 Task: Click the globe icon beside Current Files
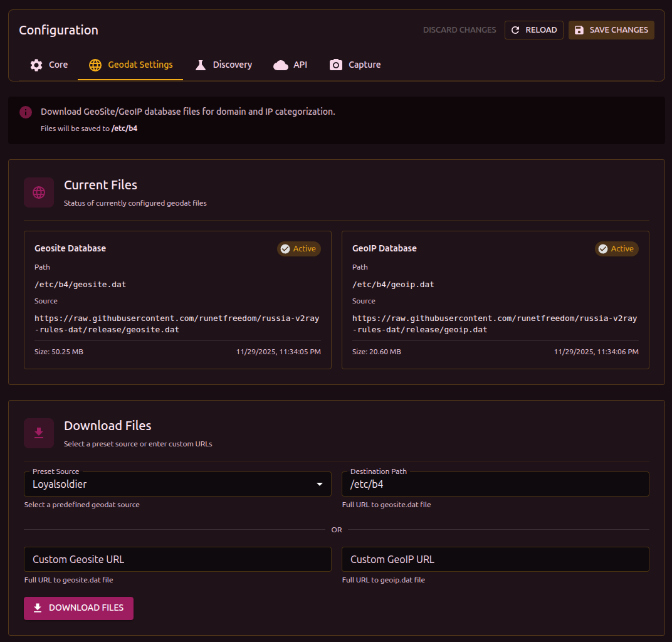(39, 192)
